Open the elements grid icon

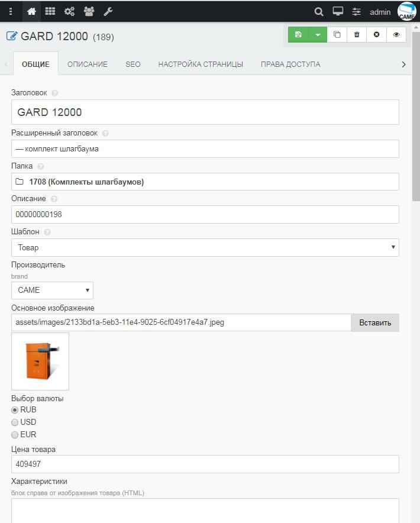(x=50, y=11)
